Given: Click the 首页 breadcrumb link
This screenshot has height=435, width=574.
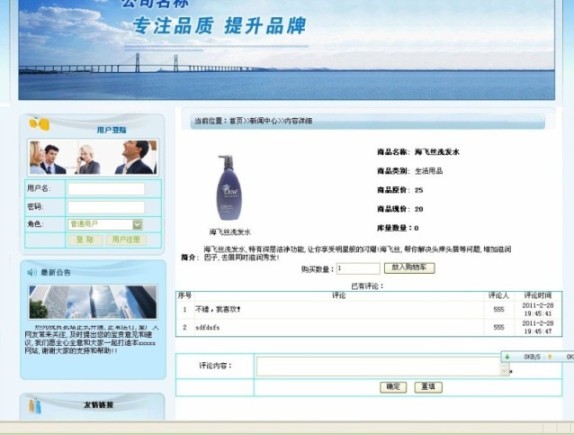Looking at the screenshot, I should pos(236,121).
